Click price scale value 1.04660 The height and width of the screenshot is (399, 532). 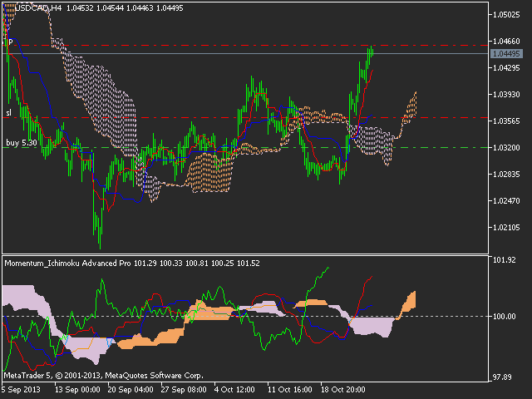point(506,41)
